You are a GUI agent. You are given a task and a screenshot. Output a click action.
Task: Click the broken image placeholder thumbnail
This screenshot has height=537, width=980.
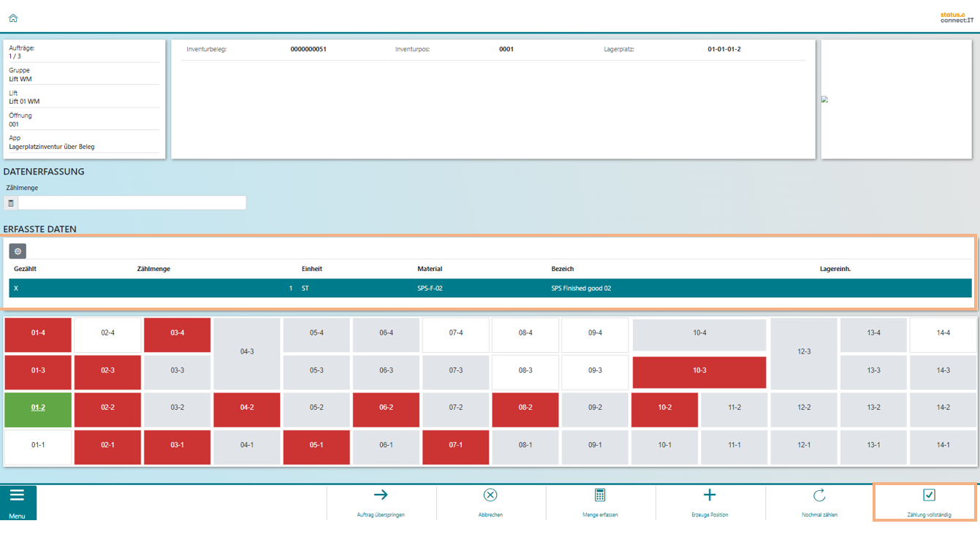pos(825,99)
